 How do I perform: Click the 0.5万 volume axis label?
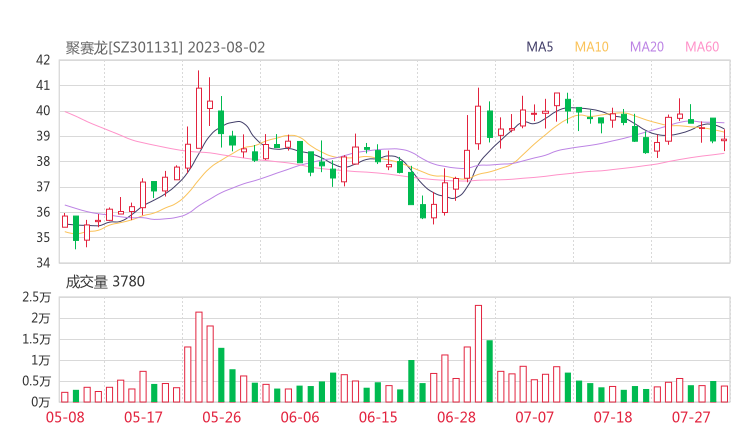[x=36, y=381]
